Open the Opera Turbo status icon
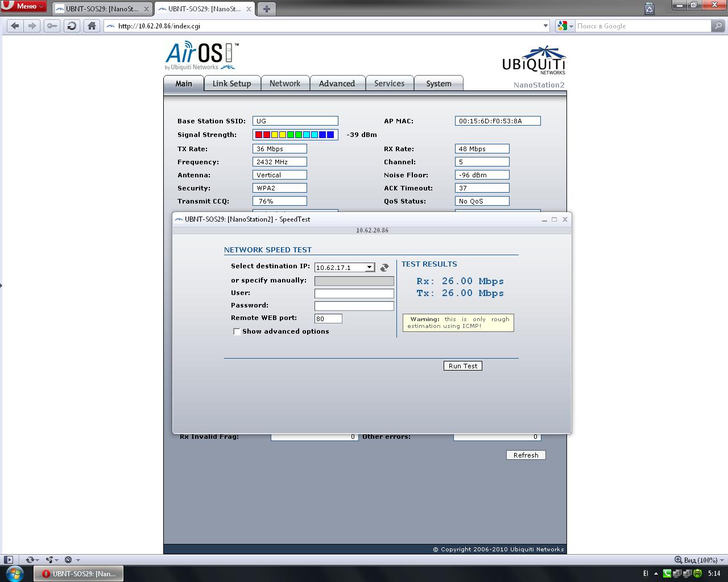728x582 pixels. point(71,560)
